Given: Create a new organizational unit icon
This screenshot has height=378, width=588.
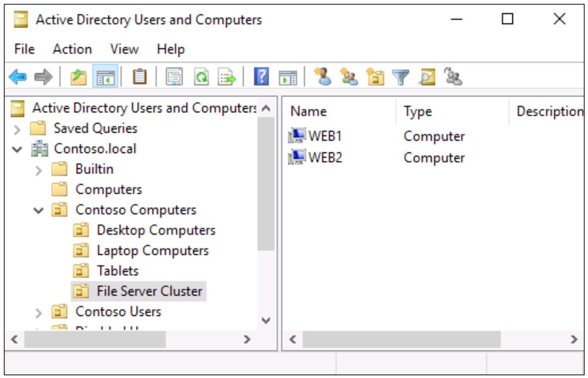Looking at the screenshot, I should tap(375, 76).
